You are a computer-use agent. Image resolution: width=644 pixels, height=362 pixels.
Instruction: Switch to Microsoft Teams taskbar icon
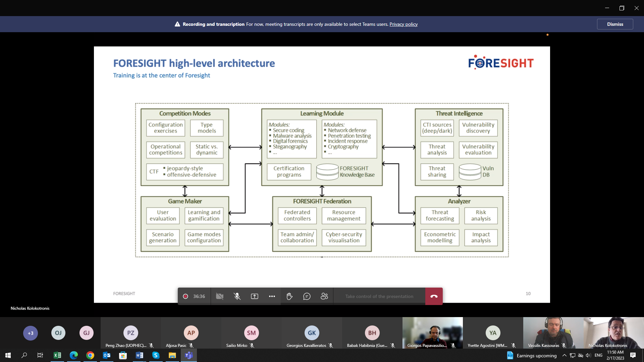point(189,355)
